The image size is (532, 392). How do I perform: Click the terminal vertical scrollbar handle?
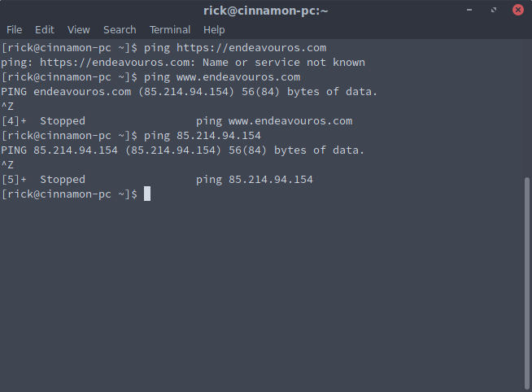(526, 283)
